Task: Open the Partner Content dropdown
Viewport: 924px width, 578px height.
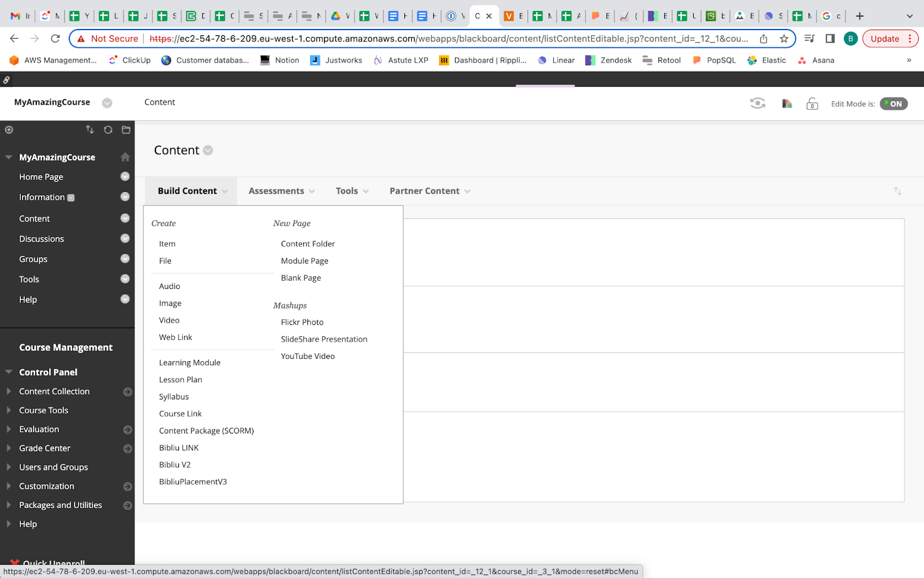Action: point(430,191)
